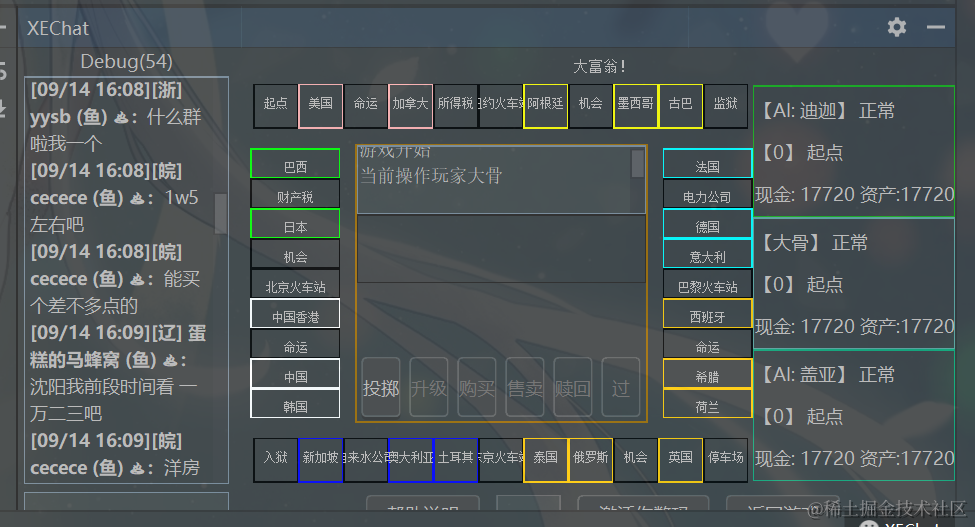The width and height of the screenshot is (975, 527).
Task: Select the 财产税 tile
Action: pyautogui.click(x=295, y=193)
